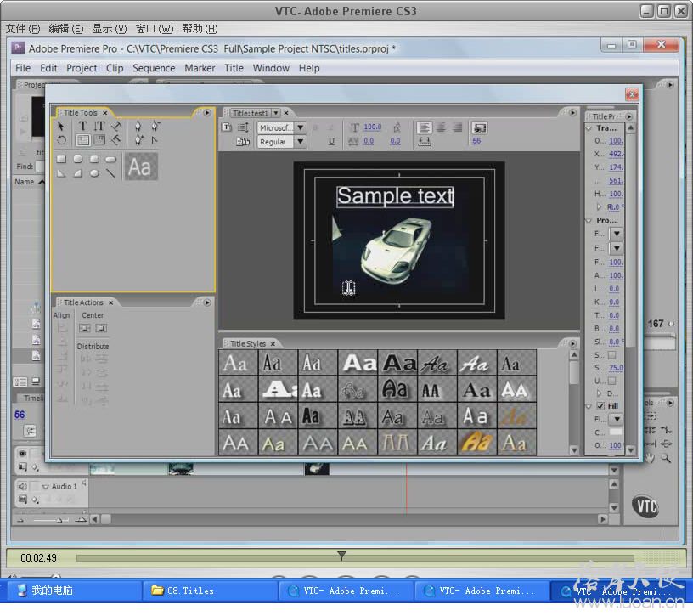This screenshot has width=693, height=616.
Task: Apply the gold italic Aa title style
Action: 477,442
